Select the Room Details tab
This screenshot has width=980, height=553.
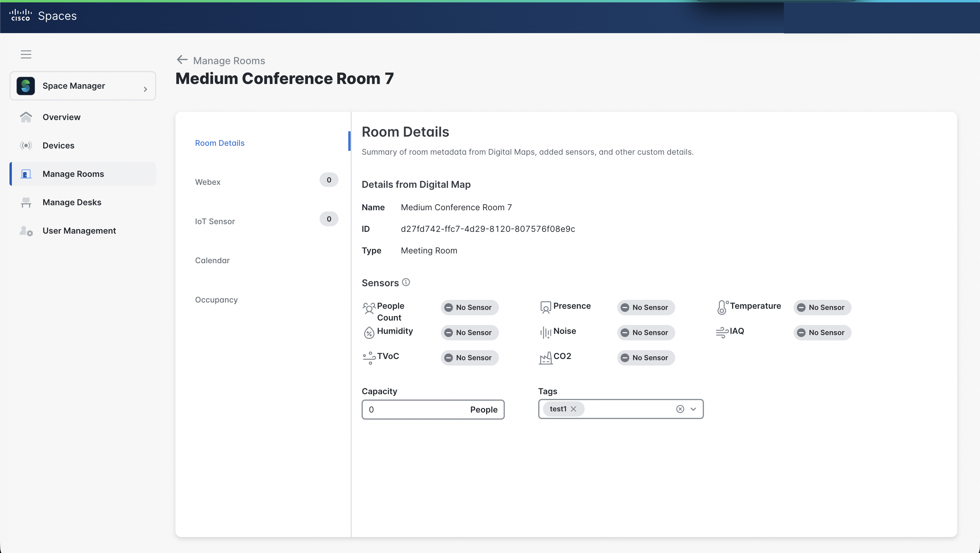click(x=220, y=143)
